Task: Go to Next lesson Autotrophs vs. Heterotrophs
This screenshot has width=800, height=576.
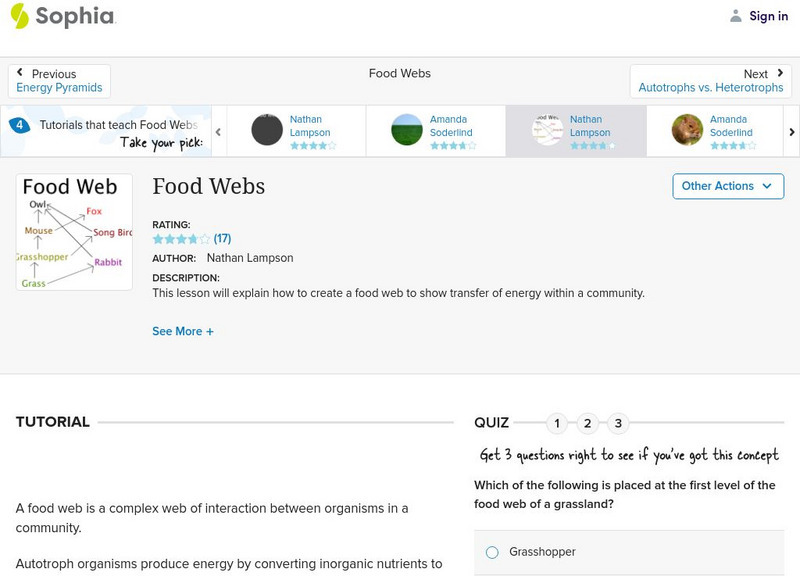Action: [711, 81]
